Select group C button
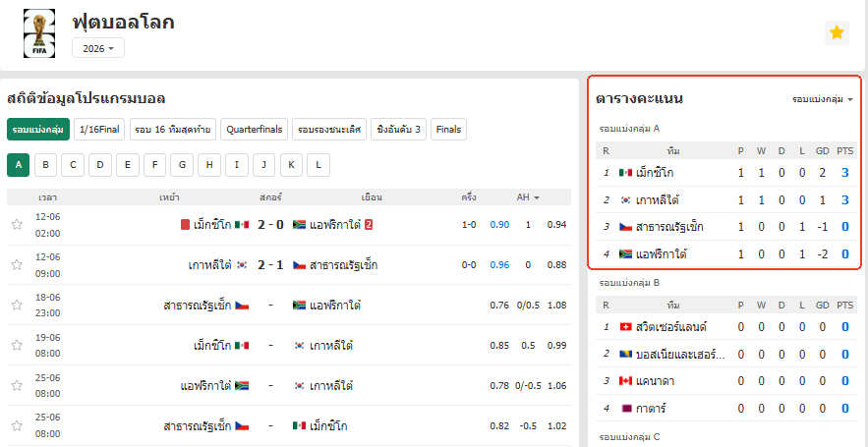This screenshot has height=447, width=868. click(73, 165)
